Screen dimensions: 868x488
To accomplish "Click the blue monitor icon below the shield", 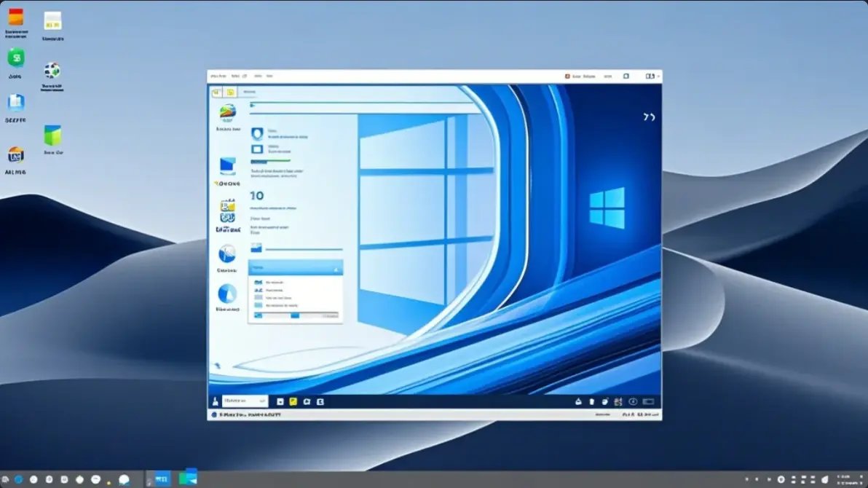I will coord(257,149).
